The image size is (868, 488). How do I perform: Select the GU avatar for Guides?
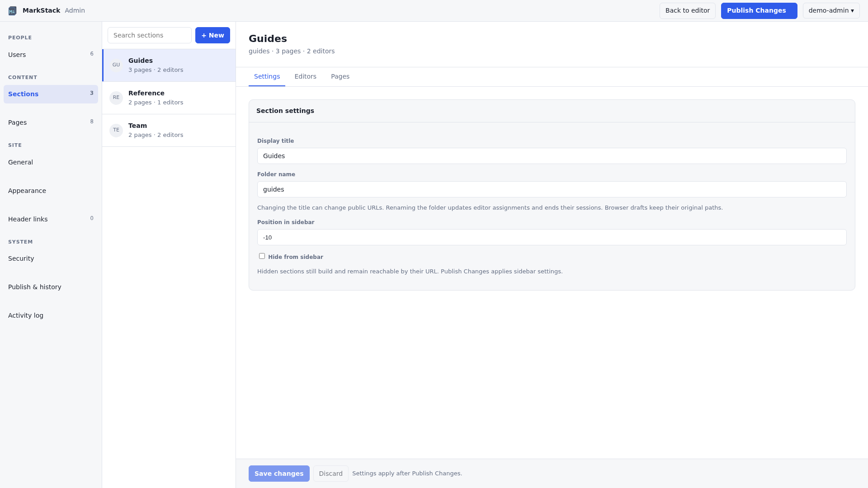[x=116, y=65]
